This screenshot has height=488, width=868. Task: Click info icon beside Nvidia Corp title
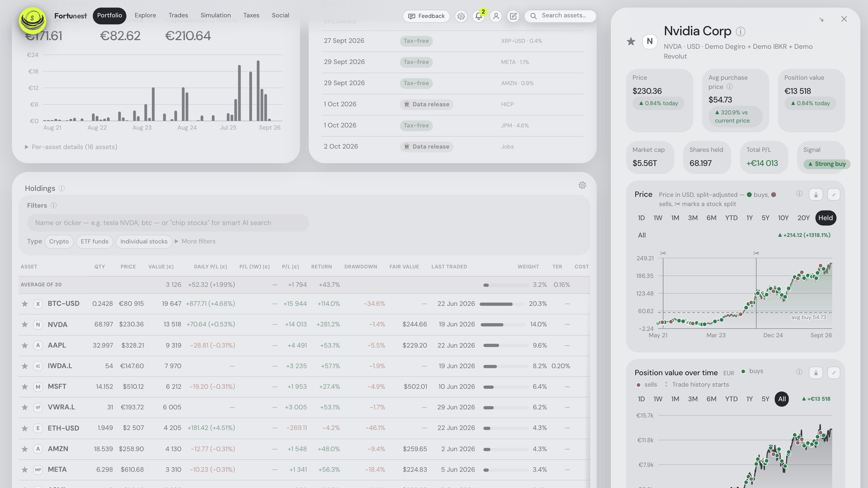[741, 31]
